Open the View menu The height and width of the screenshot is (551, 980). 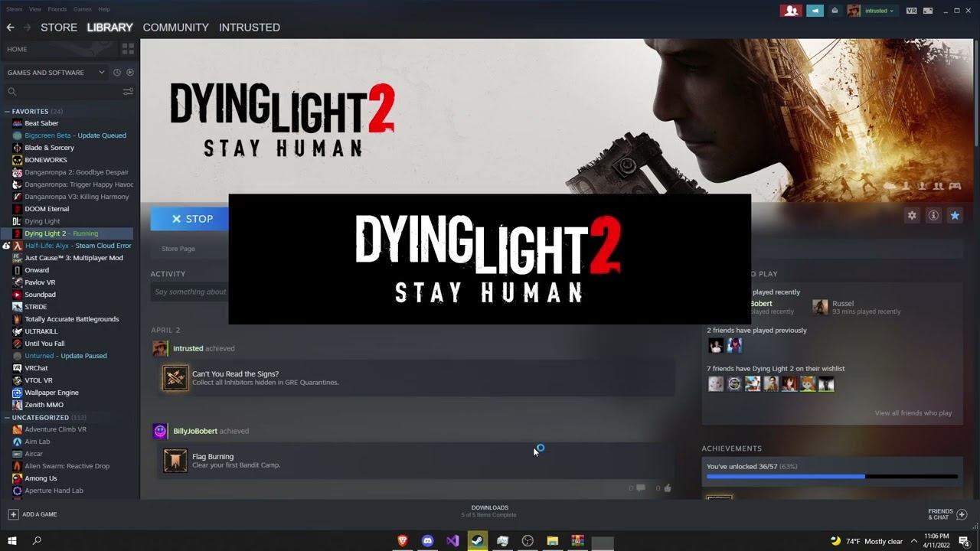click(35, 9)
